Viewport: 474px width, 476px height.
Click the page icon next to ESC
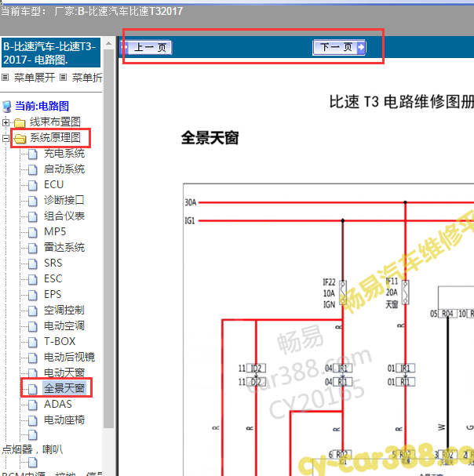(x=33, y=279)
